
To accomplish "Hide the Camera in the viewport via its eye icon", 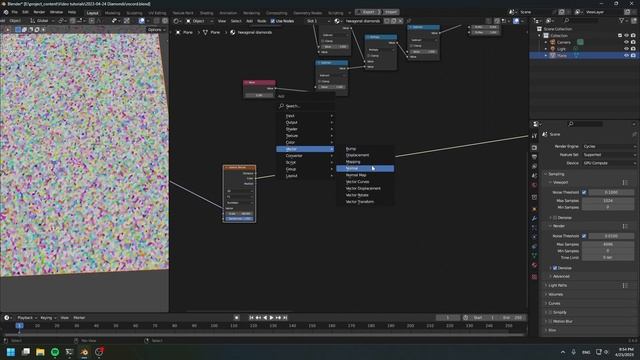I will (x=627, y=42).
